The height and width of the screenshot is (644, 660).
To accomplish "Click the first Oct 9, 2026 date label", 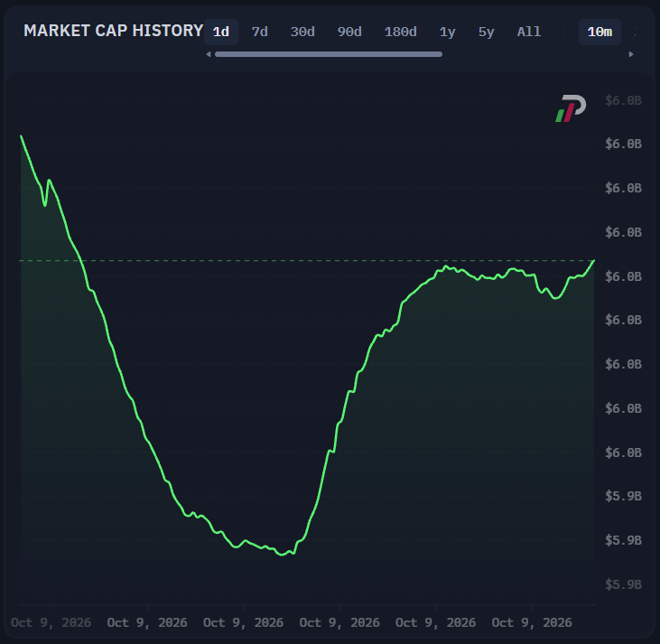I will (x=51, y=622).
